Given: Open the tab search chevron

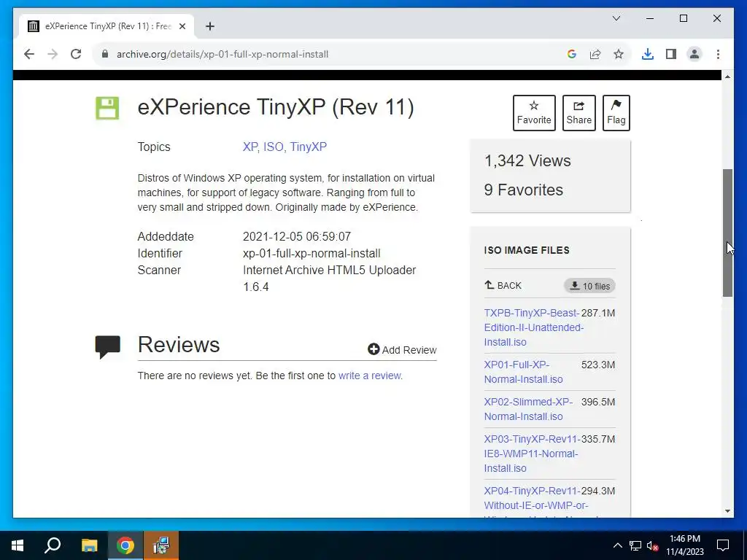Looking at the screenshot, I should point(616,18).
